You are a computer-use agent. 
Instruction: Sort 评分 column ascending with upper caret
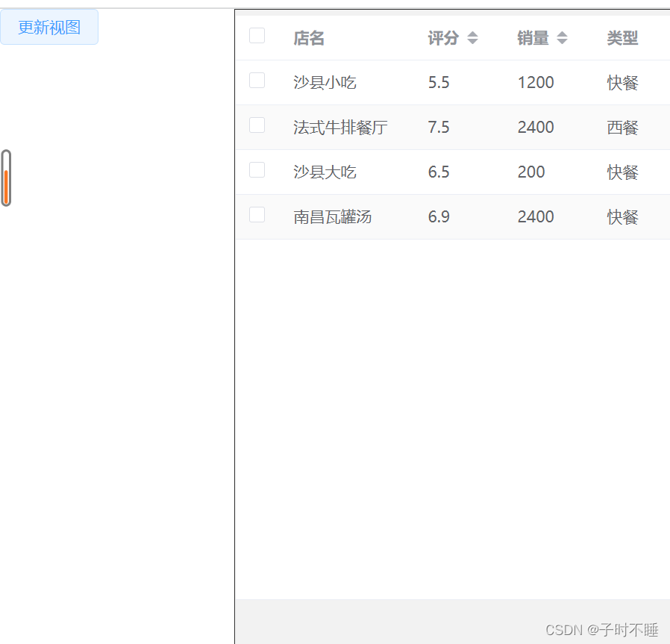[473, 34]
